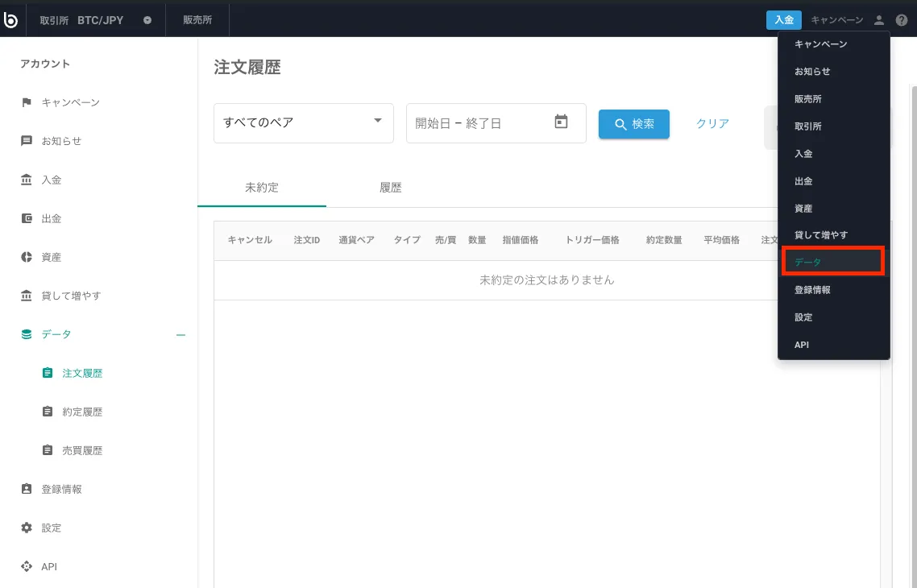917x588 pixels.
Task: Click the wallet icon beside 出金 in sidebar
Action: (27, 218)
